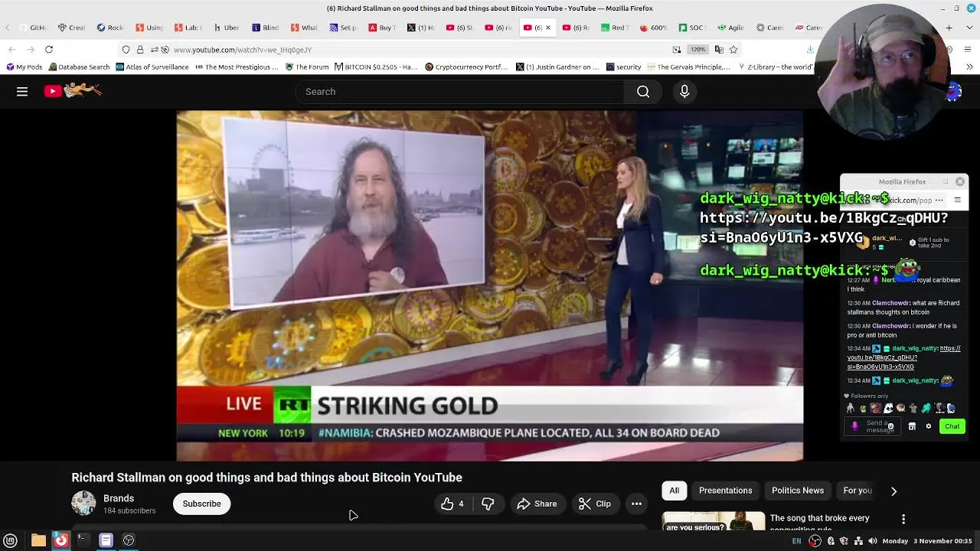Open new tab with plus button
The image size is (980, 551).
949,28
